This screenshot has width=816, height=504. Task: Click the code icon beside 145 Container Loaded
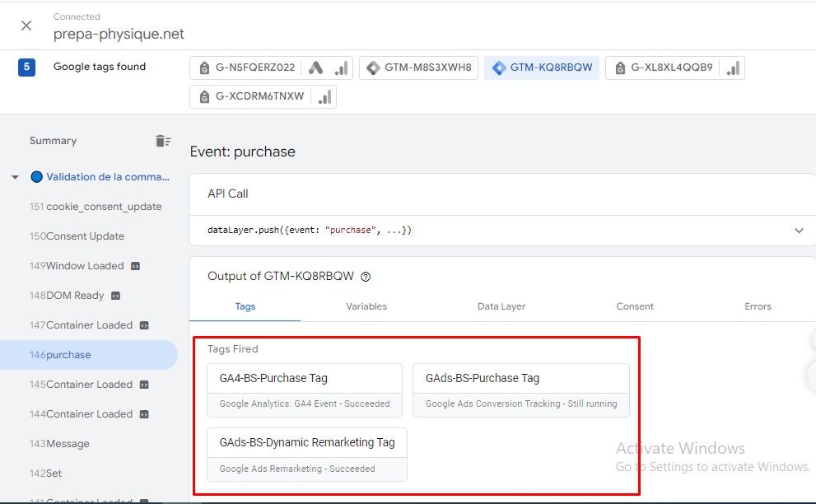[144, 385]
